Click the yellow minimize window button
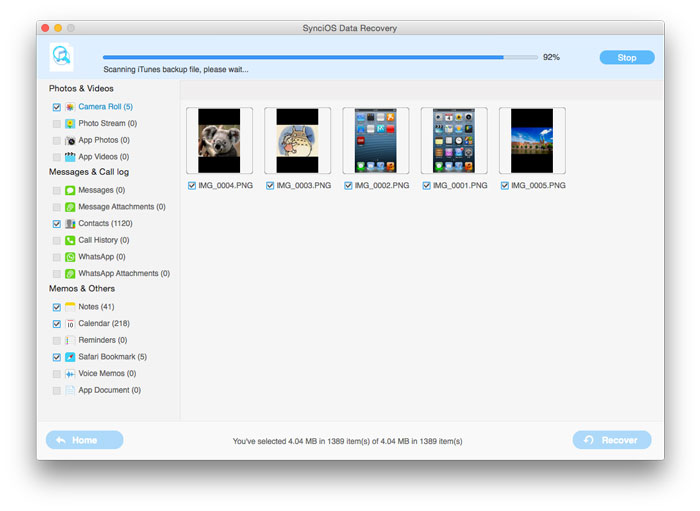 click(58, 28)
